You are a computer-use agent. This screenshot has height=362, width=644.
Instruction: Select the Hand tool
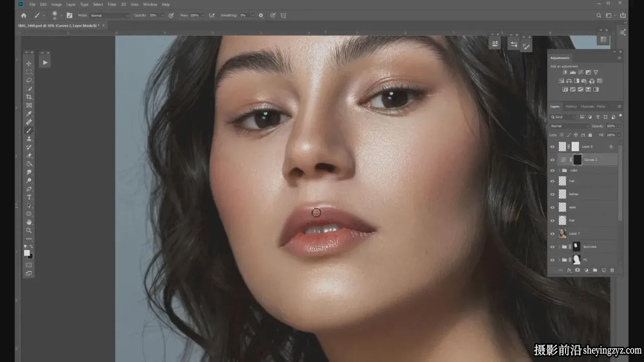coord(29,222)
